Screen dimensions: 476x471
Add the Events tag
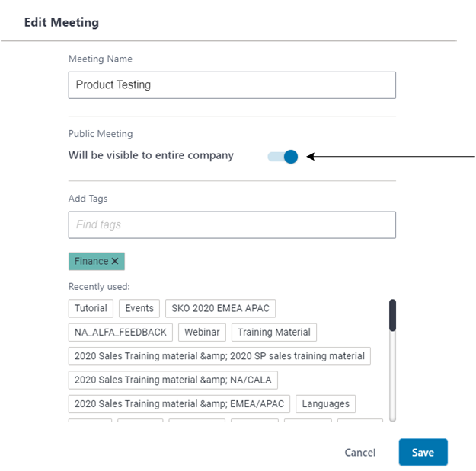139,309
